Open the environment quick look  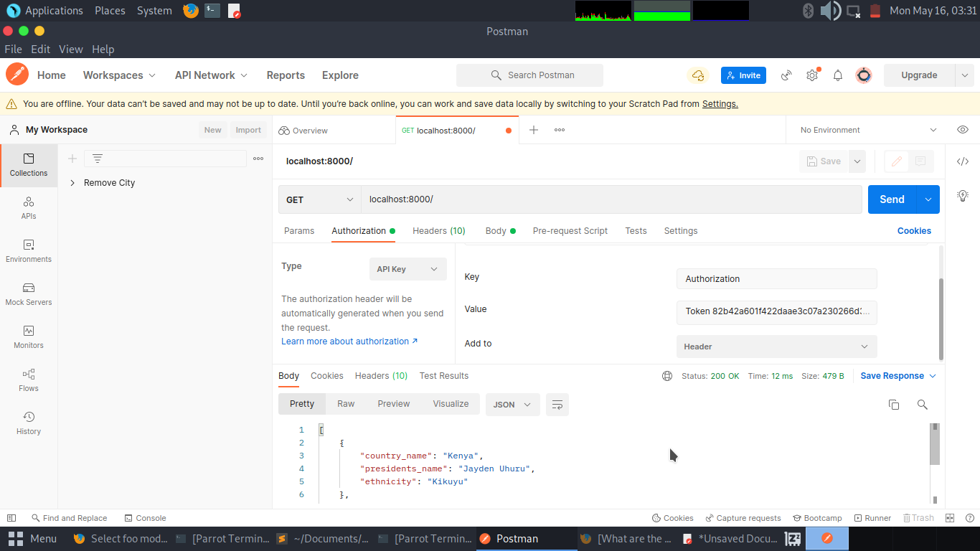pyautogui.click(x=962, y=129)
